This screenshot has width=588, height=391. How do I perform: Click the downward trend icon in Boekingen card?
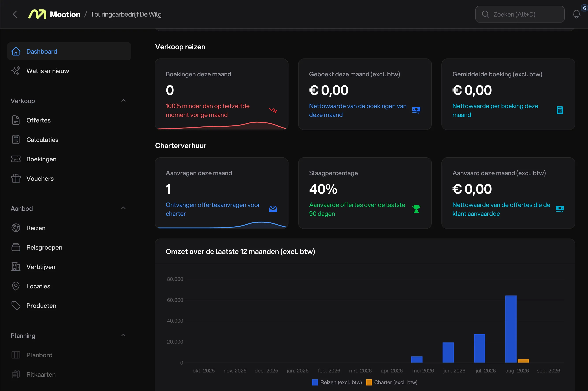[273, 110]
